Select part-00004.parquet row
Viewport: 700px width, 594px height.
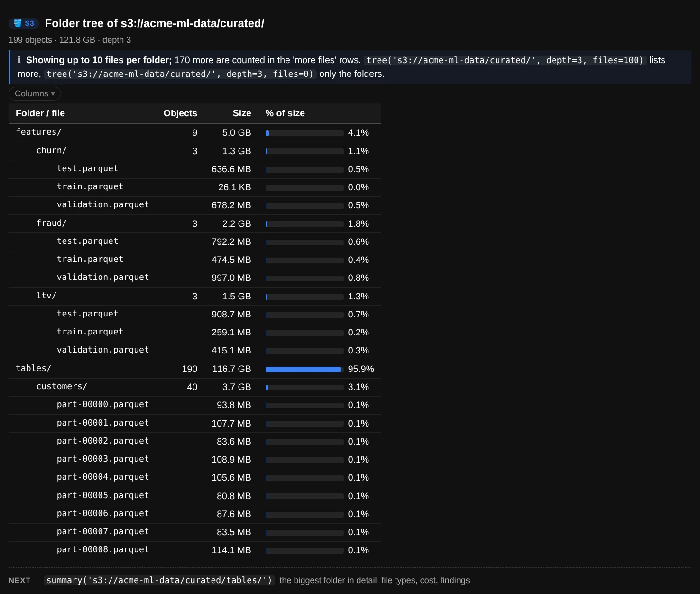[195, 478]
